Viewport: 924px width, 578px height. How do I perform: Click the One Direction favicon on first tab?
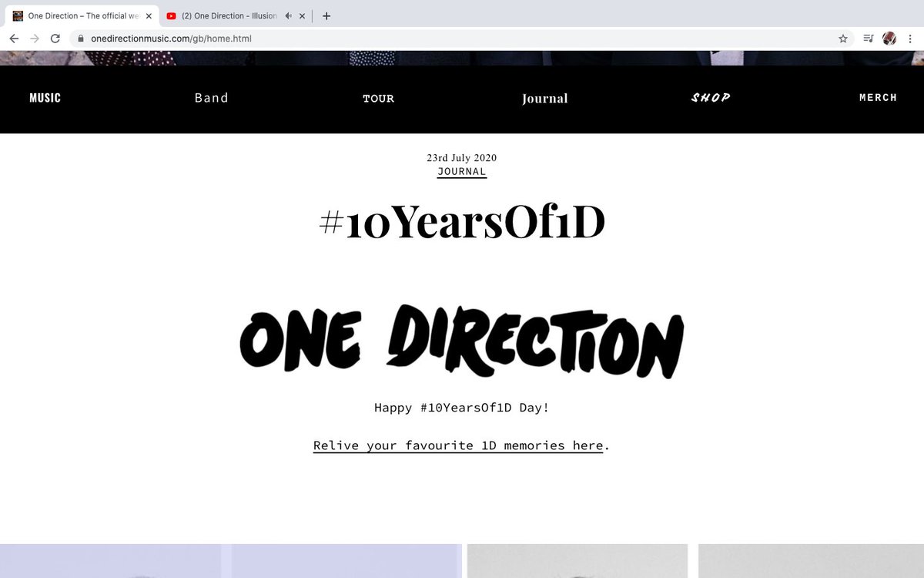click(18, 15)
